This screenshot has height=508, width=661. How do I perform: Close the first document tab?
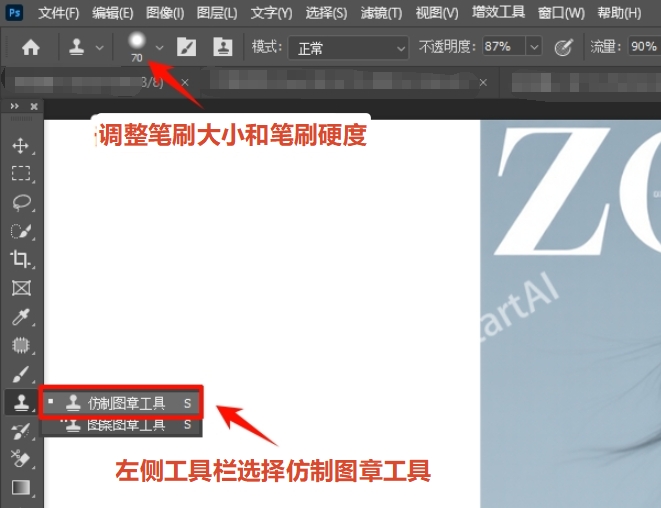click(x=185, y=82)
